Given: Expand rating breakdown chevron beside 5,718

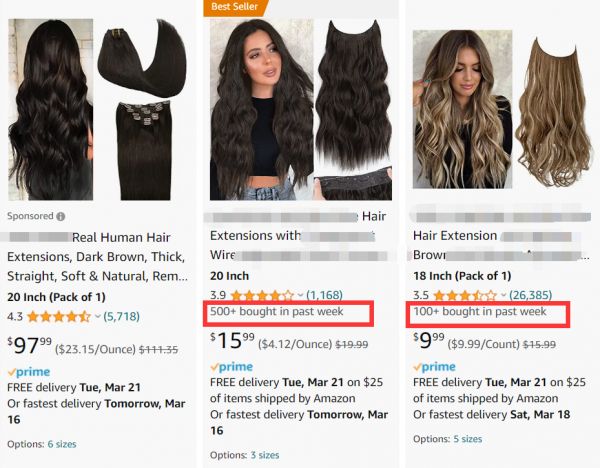Looking at the screenshot, I should 98,317.
